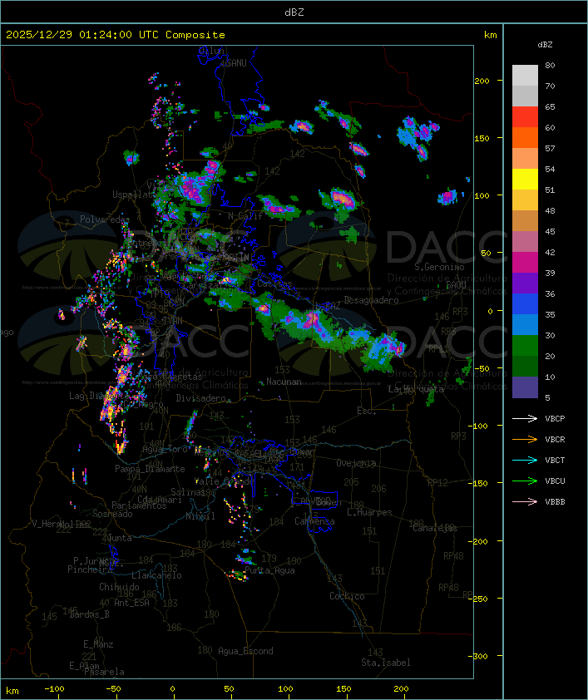Click the Sta.Isabel place label

pos(386,663)
